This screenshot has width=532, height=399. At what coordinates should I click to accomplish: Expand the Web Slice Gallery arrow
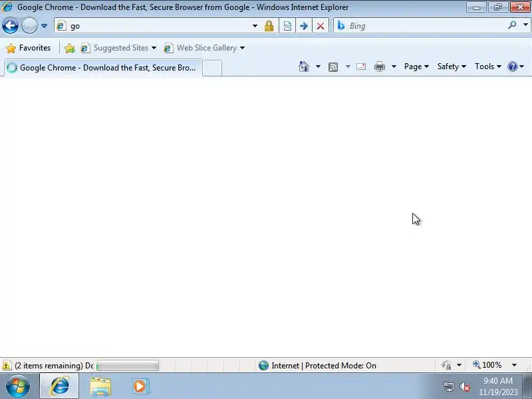click(242, 48)
